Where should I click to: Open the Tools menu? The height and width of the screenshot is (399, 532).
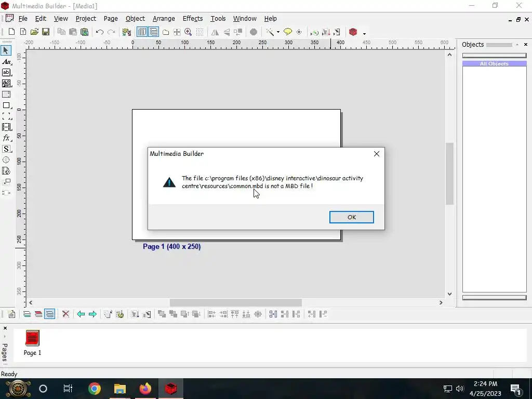(218, 19)
